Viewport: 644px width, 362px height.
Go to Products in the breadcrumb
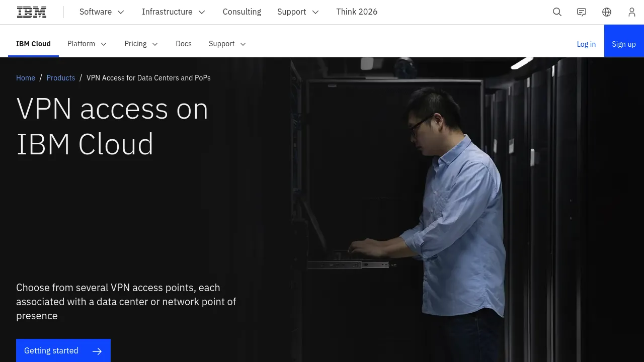point(61,78)
